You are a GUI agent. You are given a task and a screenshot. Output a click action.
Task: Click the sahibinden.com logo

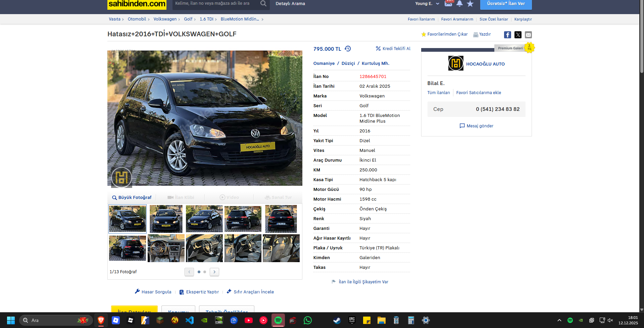coord(137,4)
